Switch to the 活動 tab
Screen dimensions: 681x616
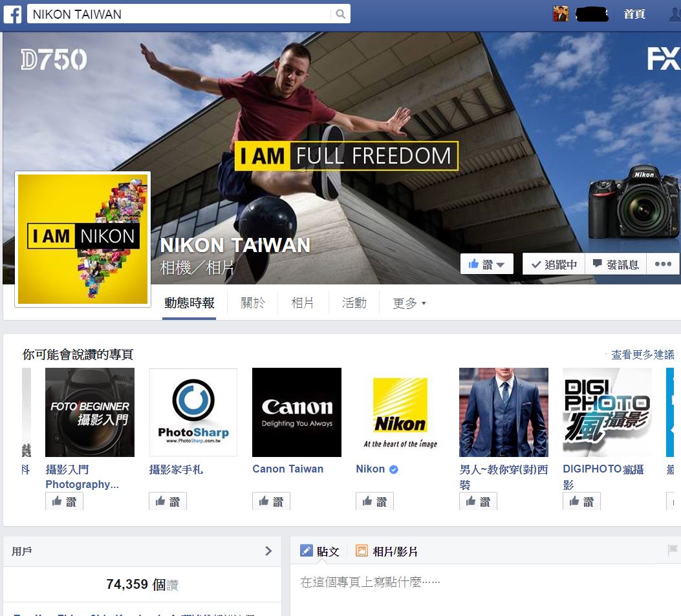[354, 303]
